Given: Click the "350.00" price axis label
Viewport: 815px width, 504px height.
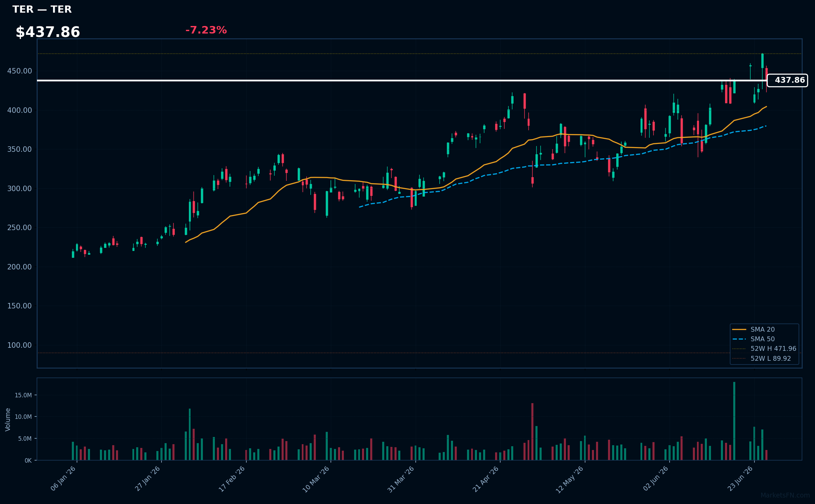Looking at the screenshot, I should pyautogui.click(x=20, y=149).
